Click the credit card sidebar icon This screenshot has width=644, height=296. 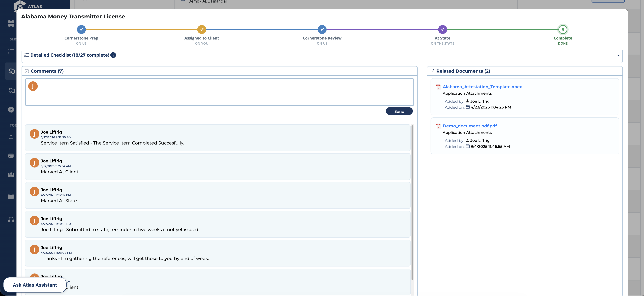click(11, 156)
